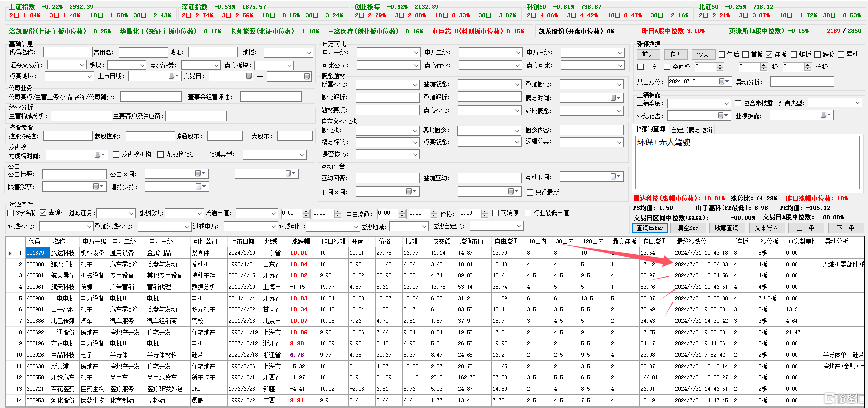The image size is (868, 408).
Task: Enable the 龙虎榜机构 checkbox
Action: [116, 154]
